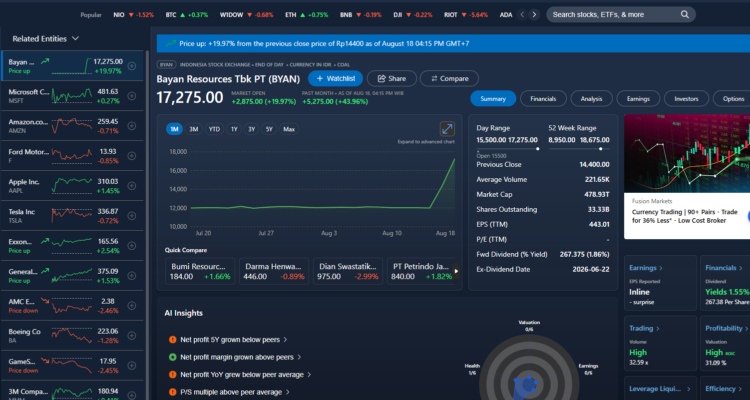Click plus icon beside GameStop row
Image resolution: width=750 pixels, height=400 pixels.
tap(132, 366)
